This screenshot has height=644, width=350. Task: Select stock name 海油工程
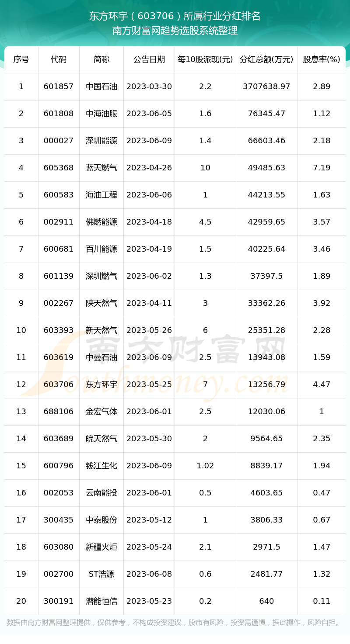(x=101, y=195)
